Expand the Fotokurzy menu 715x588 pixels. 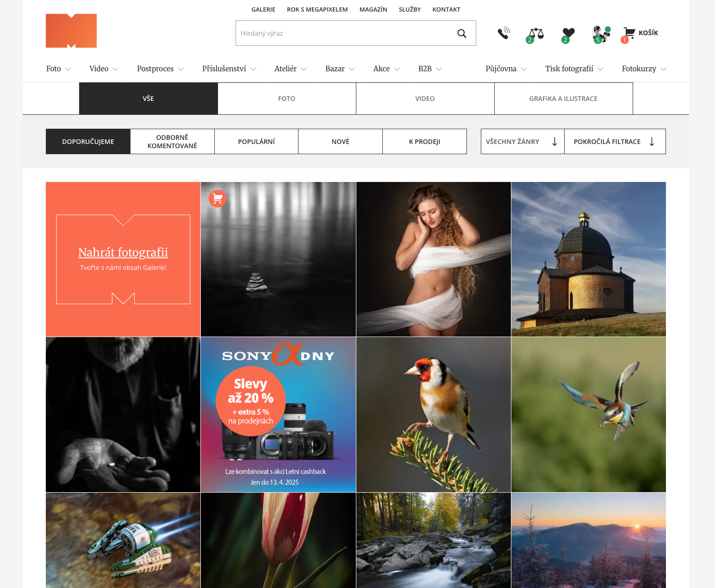pyautogui.click(x=644, y=69)
